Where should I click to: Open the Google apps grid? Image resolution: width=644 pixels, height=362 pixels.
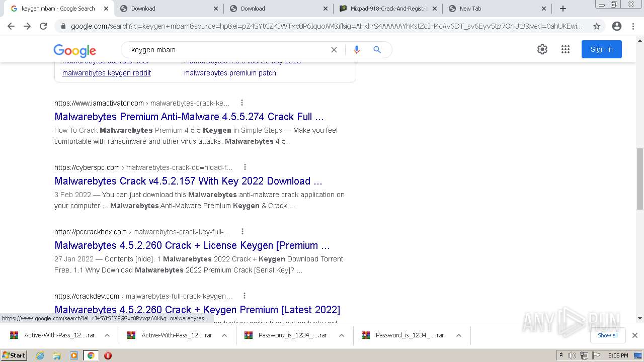click(x=566, y=49)
